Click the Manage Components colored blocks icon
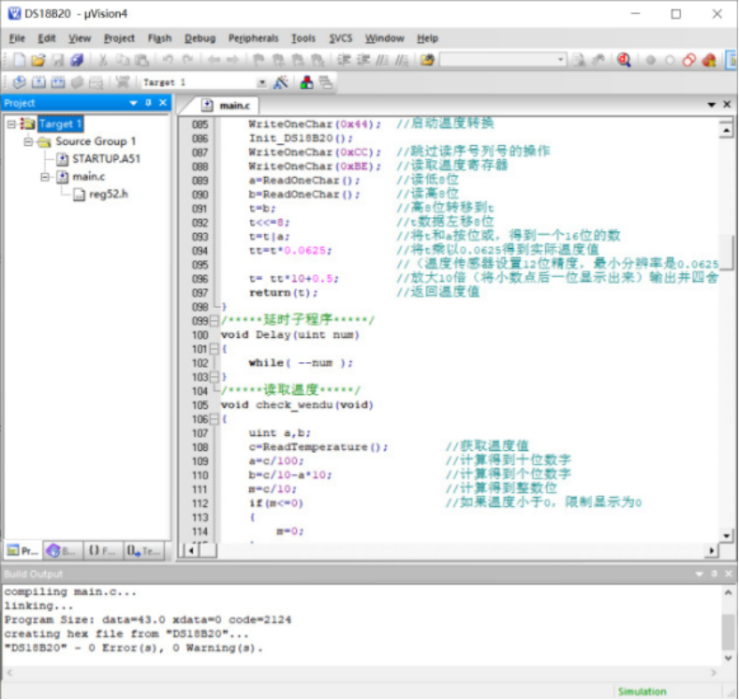Viewport: 739px width, 700px height. point(306,82)
